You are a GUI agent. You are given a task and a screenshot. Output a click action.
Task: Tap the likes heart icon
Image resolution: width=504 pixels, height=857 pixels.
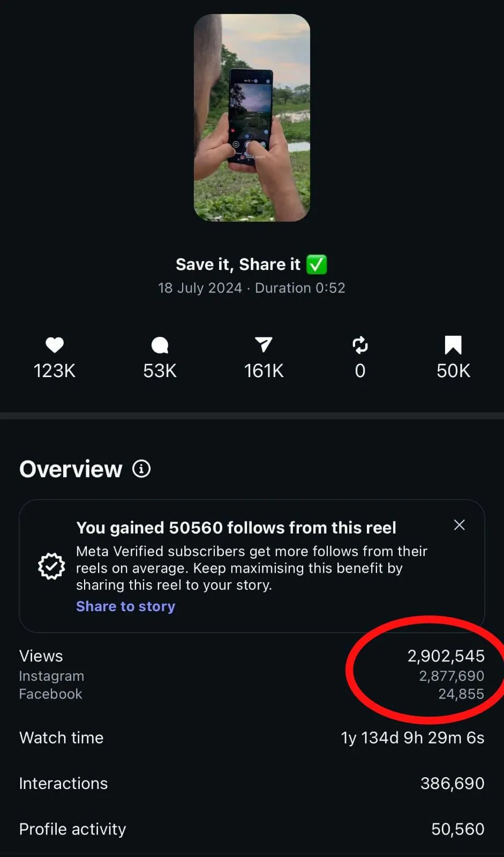pos(55,345)
